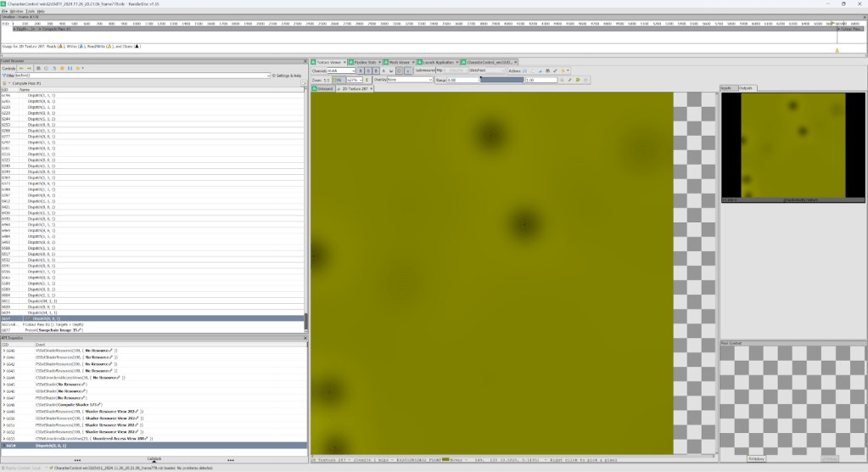Click the range zoom magnifier icon

(562, 80)
